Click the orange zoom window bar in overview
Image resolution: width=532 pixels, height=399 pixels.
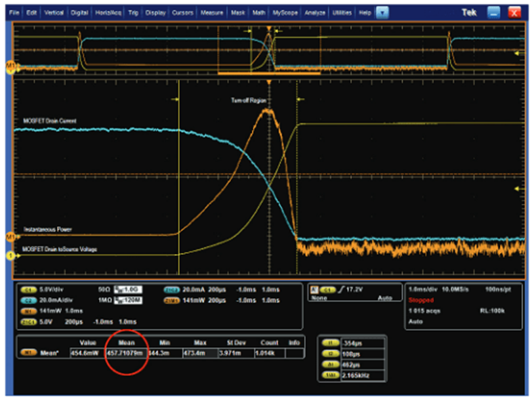(x=269, y=74)
